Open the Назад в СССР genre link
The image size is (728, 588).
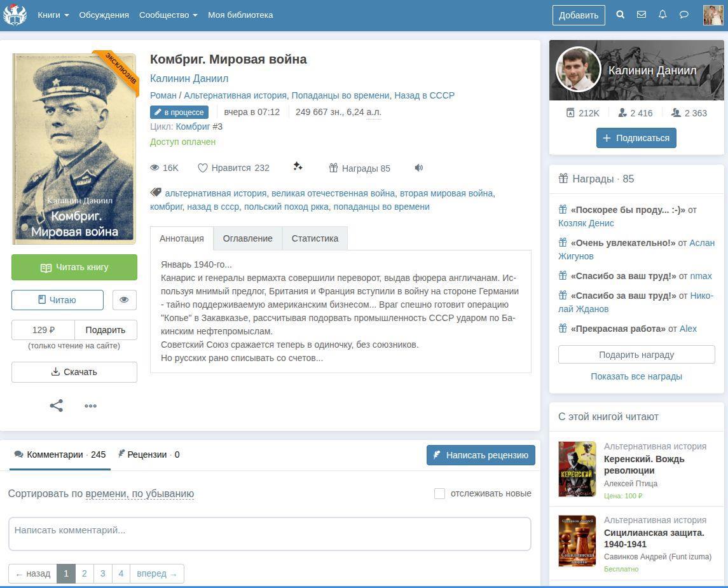pyautogui.click(x=424, y=95)
